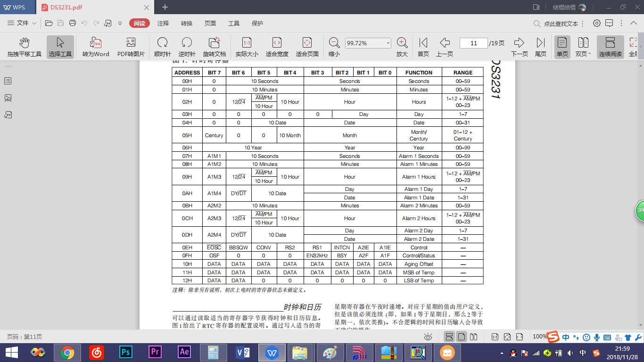Open Premiere Pro from the taskbar
Screen dimensions: 644x362
point(155,353)
